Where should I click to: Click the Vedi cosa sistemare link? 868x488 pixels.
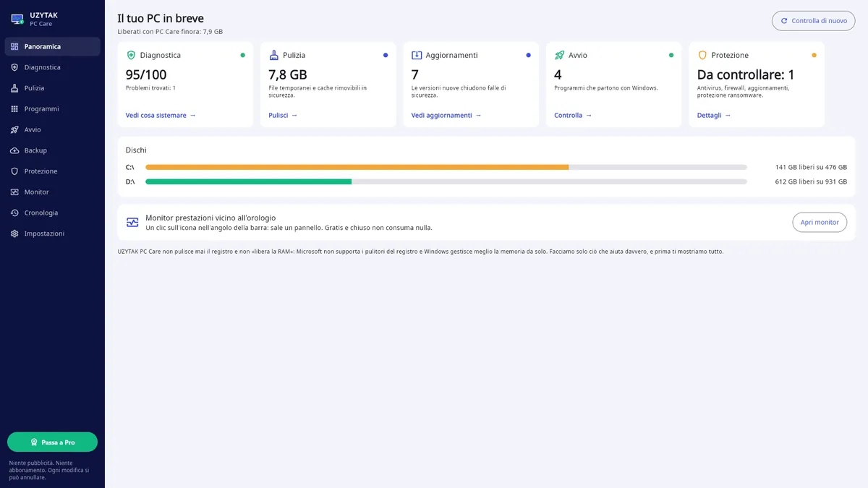point(161,116)
